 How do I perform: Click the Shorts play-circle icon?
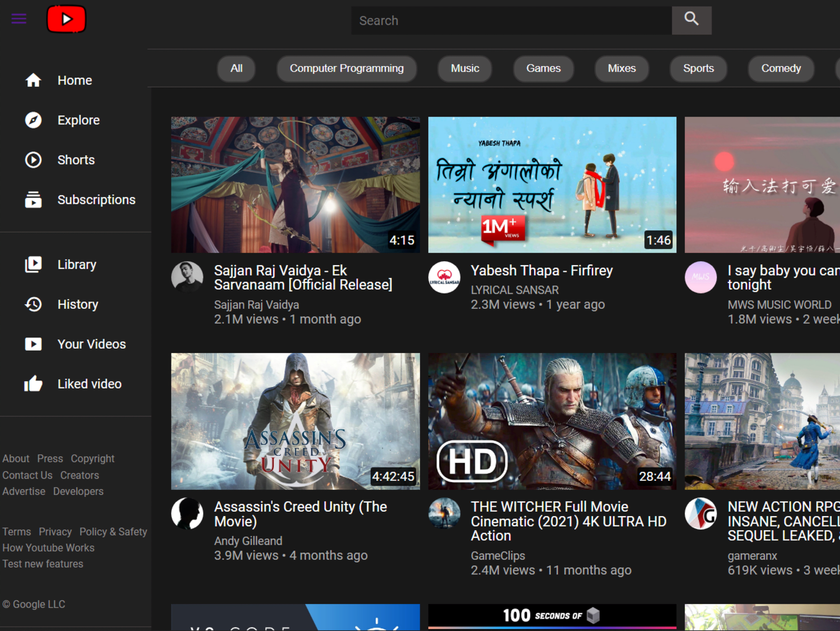[x=33, y=160]
